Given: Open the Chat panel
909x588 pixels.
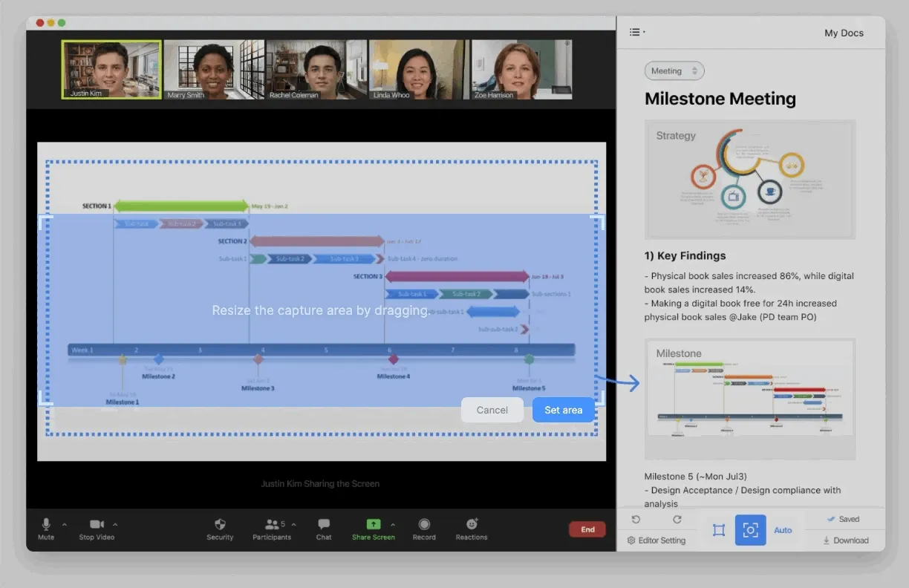Looking at the screenshot, I should [x=324, y=529].
